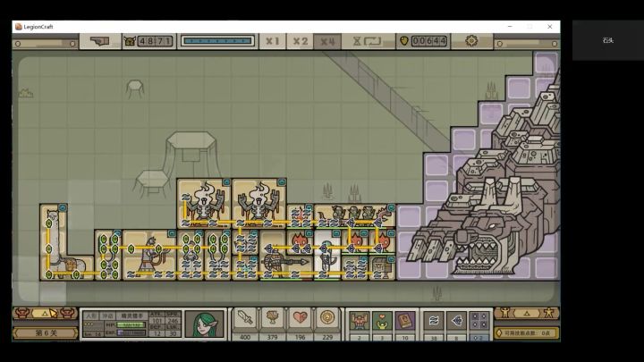Click the right yellow figure in bottom-right panel
The image size is (644, 362).
click(549, 313)
